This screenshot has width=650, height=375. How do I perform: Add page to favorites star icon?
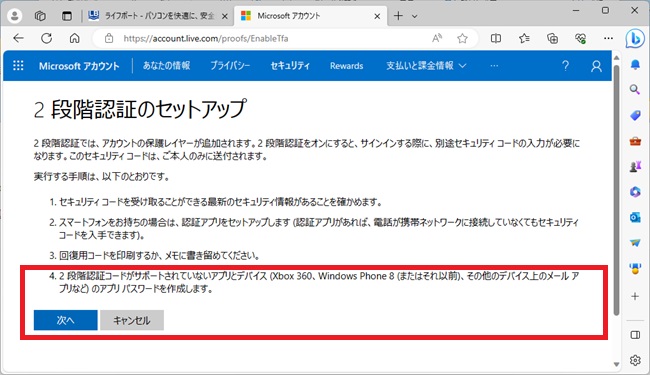pos(462,39)
